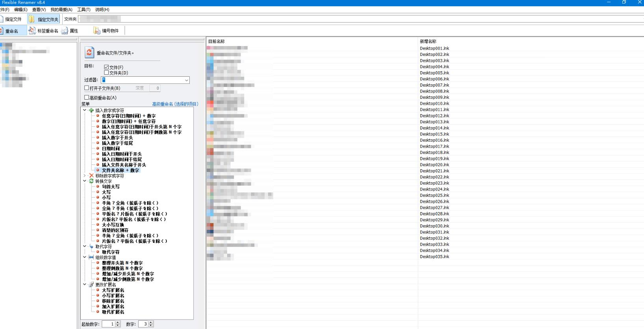This screenshot has height=329, width=644.
Task: Click the 起始数字 value field
Action: pyautogui.click(x=108, y=324)
